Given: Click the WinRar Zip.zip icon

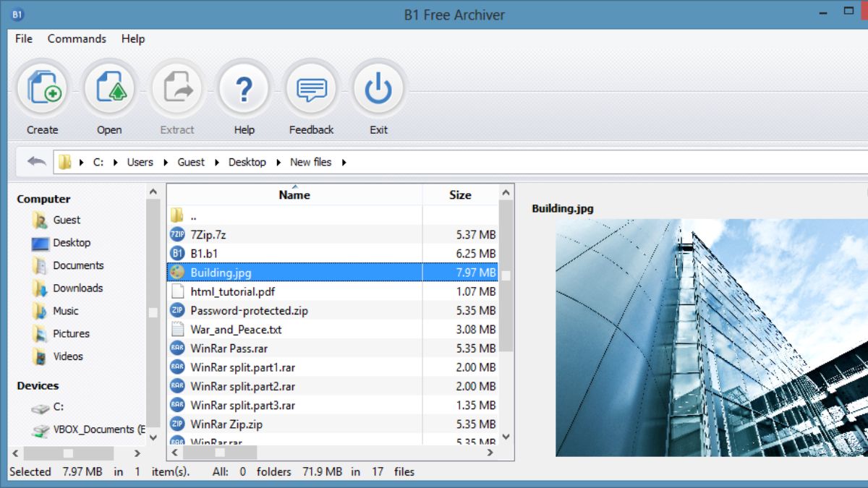Looking at the screenshot, I should (177, 424).
